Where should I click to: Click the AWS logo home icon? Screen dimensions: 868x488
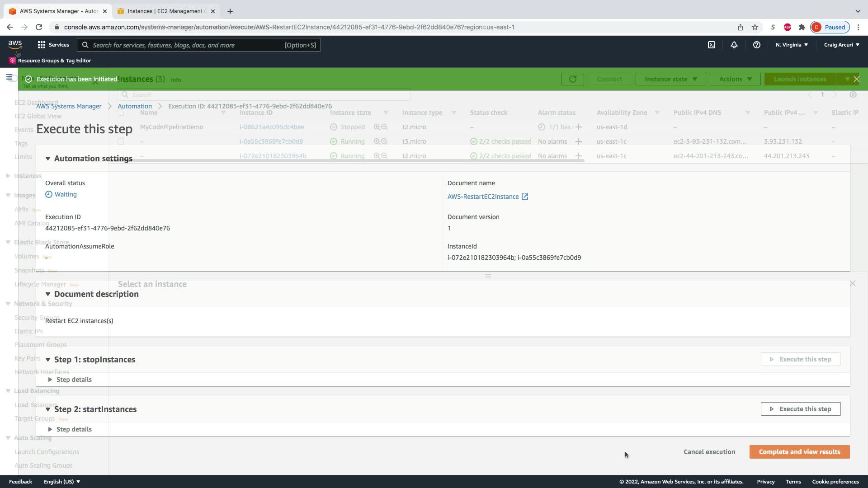15,44
